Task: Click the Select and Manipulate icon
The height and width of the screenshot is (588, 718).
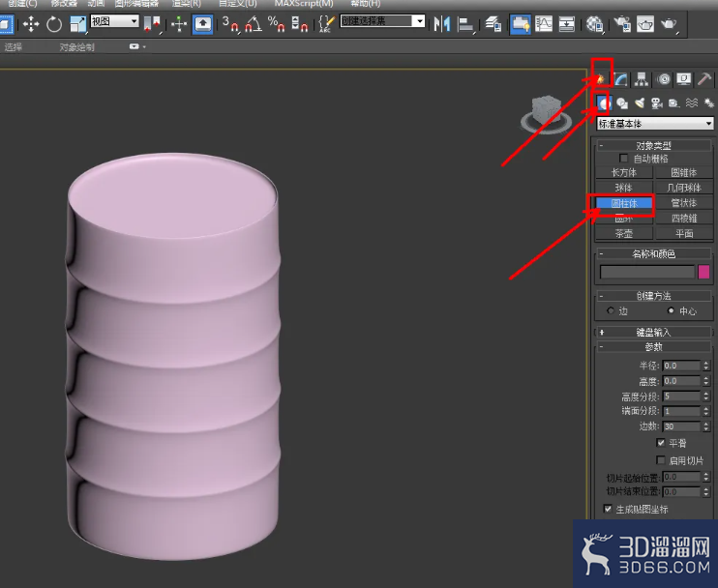Action: (179, 24)
